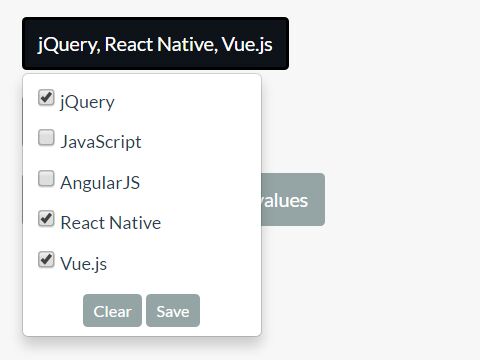Click the partially hidden values button
The width and height of the screenshot is (480, 360).
pyautogui.click(x=293, y=200)
